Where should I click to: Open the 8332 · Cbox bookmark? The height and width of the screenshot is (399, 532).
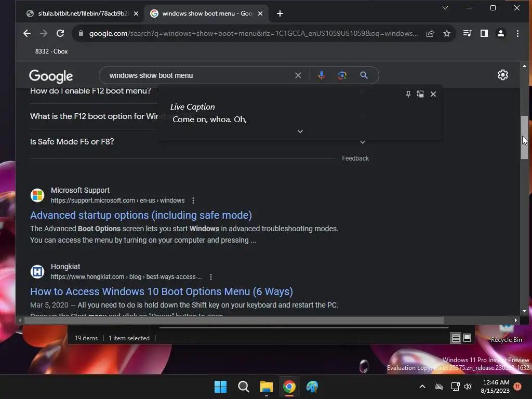click(x=51, y=51)
